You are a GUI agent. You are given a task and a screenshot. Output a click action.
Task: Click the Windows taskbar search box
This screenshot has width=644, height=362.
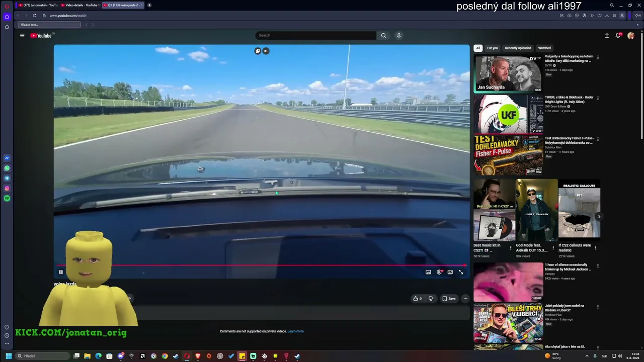(43, 356)
